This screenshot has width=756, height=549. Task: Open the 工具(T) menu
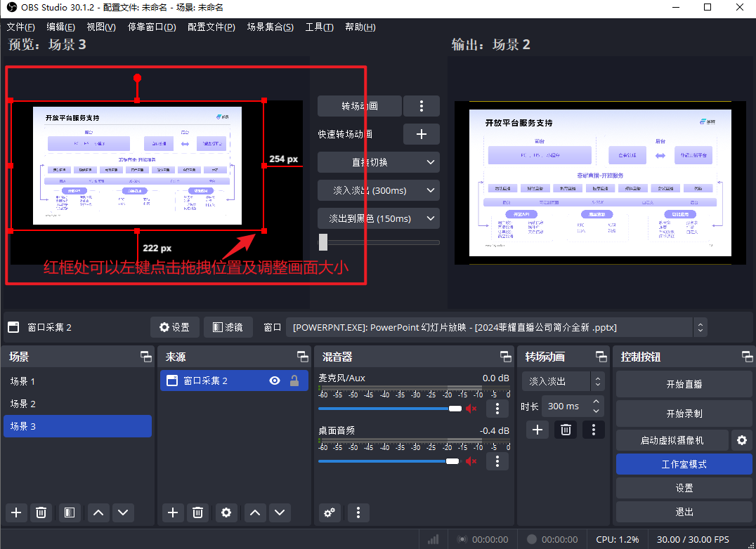click(x=319, y=27)
